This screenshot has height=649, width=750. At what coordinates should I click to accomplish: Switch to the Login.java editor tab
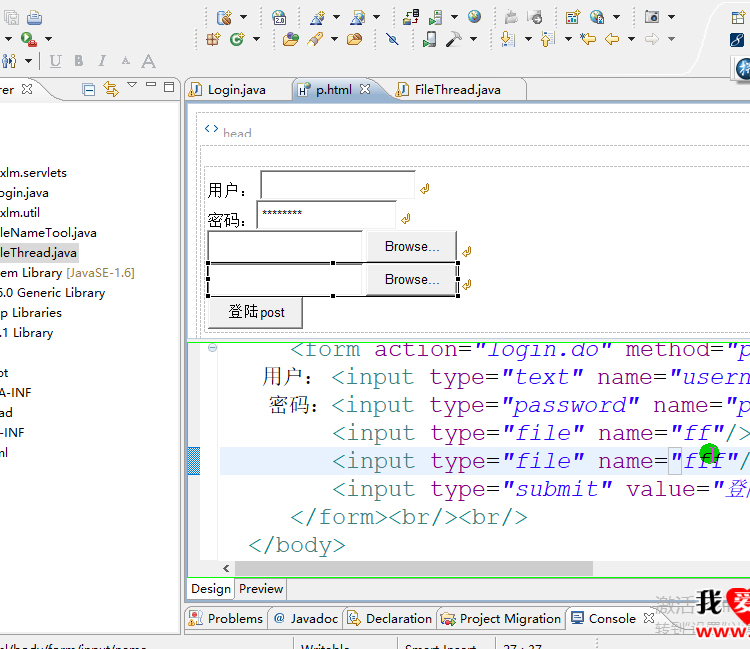236,90
